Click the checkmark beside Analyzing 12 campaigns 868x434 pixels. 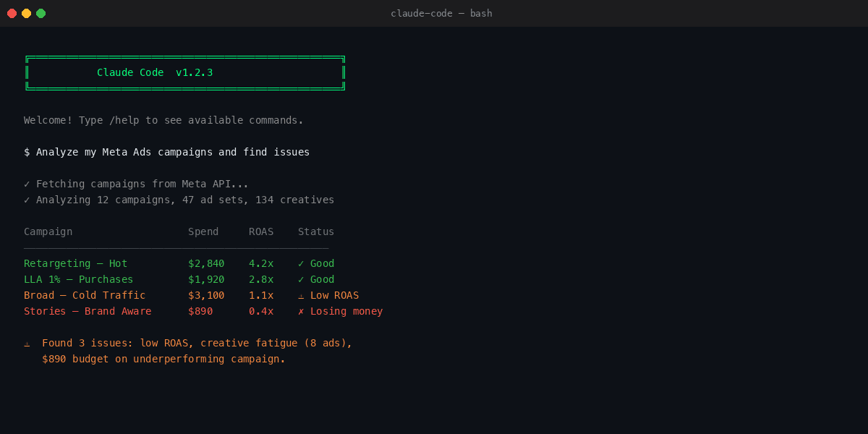pos(27,200)
